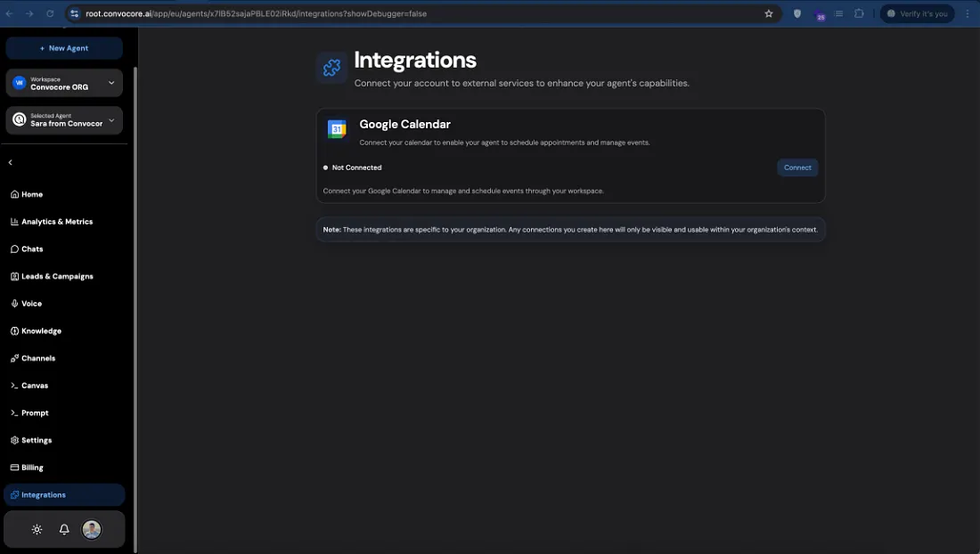Click the browser forward arrow
The height and width of the screenshot is (554, 980).
tap(29, 13)
